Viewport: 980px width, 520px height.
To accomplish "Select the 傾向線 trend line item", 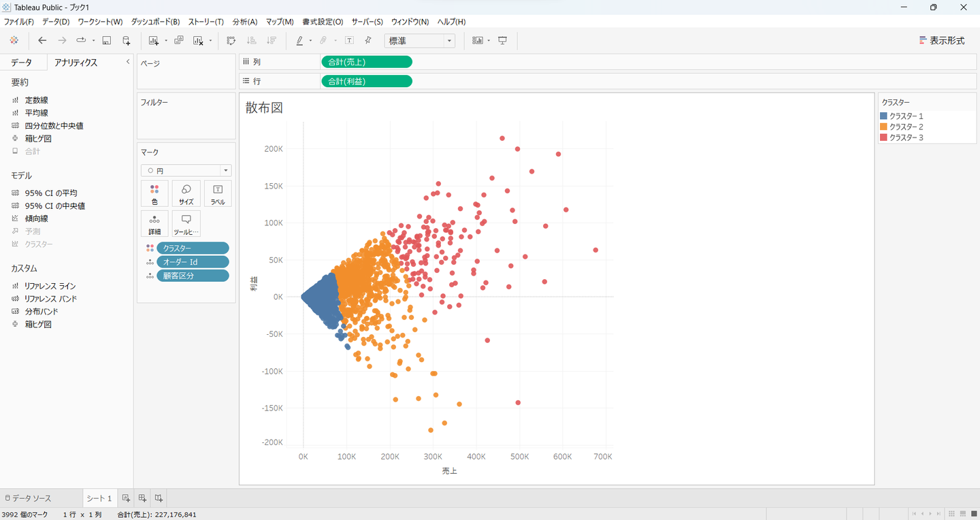I will coord(36,218).
